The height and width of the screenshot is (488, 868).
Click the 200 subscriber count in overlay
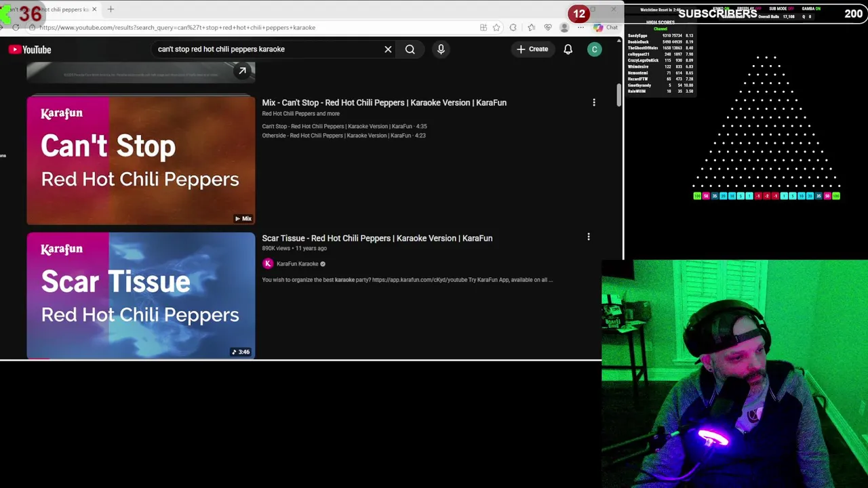pyautogui.click(x=853, y=14)
